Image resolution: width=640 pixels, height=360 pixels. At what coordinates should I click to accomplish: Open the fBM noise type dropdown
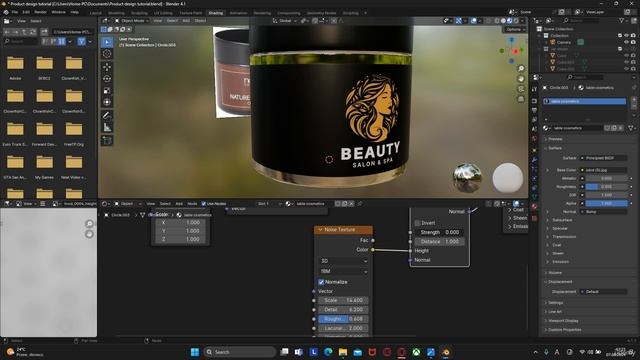(343, 271)
